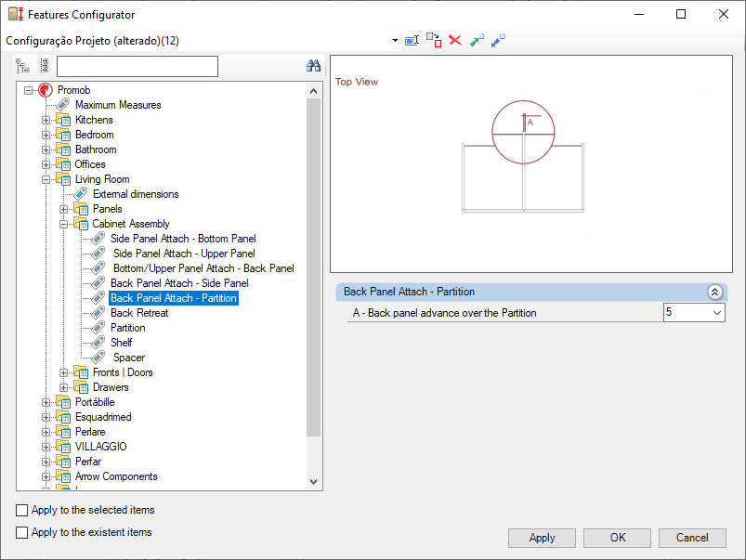Click the configuration name field text
746x560 pixels.
pos(92,41)
